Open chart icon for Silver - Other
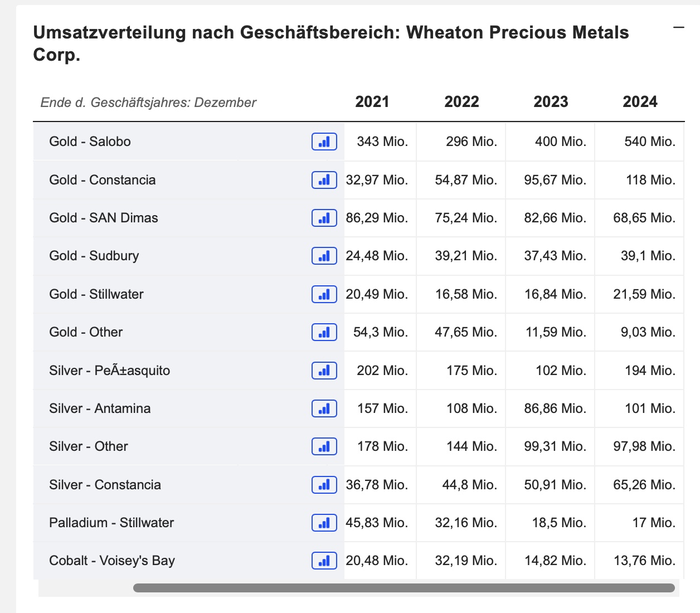 point(324,446)
